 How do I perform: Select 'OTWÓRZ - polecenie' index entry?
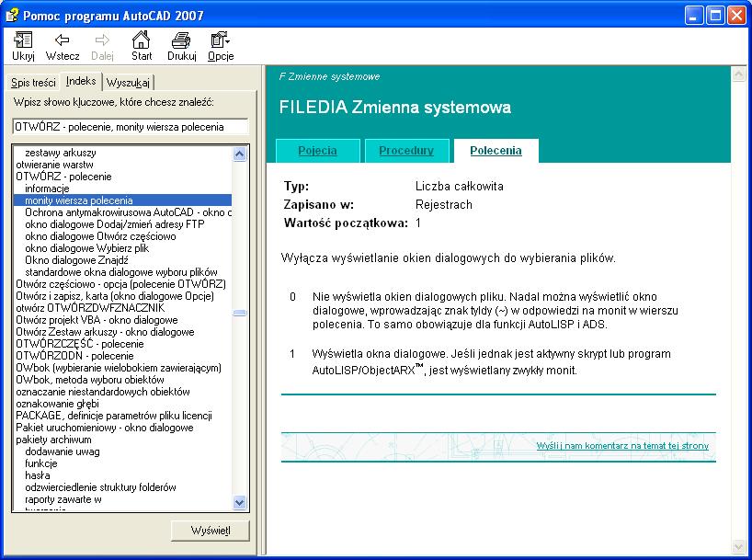(63, 177)
